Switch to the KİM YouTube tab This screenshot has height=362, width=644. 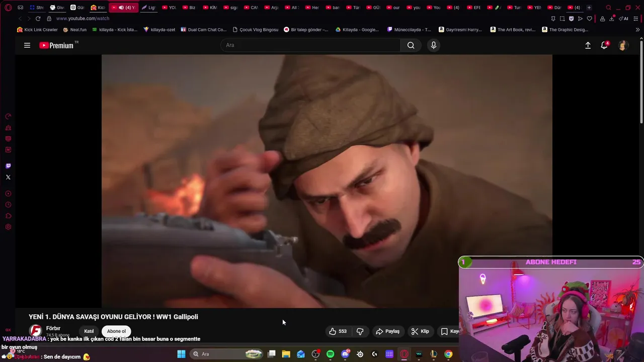(209, 8)
